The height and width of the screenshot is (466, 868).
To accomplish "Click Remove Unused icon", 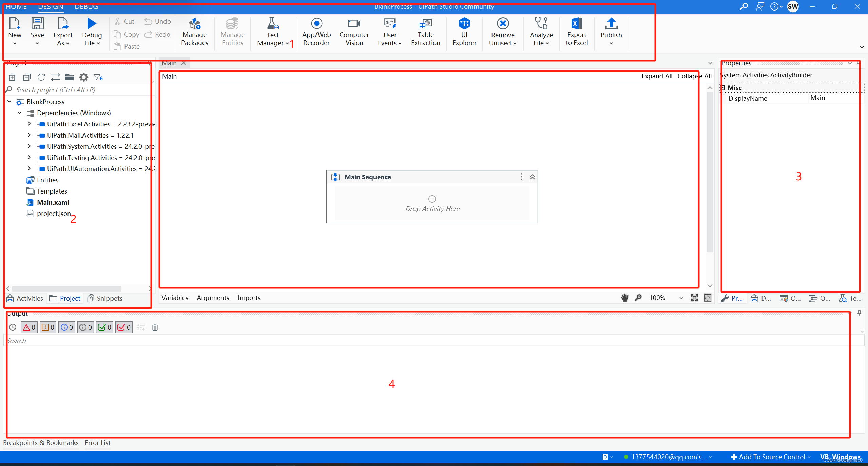I will [x=503, y=24].
